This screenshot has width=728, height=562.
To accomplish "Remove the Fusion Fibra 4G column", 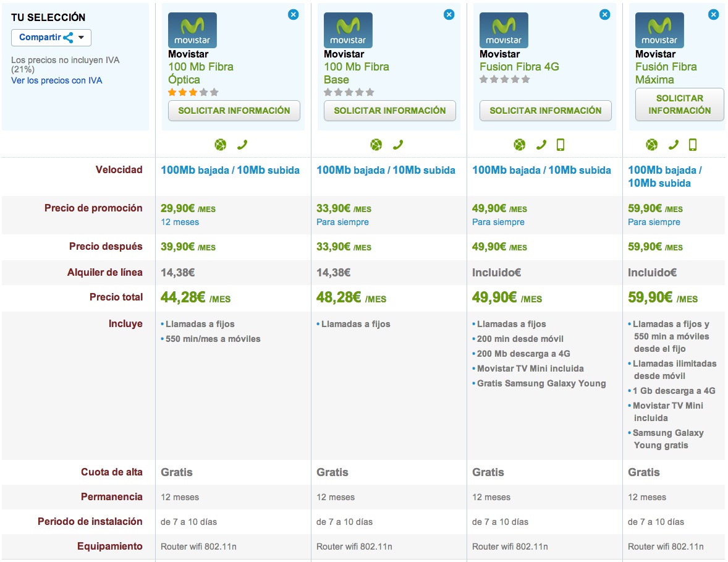I will point(604,15).
